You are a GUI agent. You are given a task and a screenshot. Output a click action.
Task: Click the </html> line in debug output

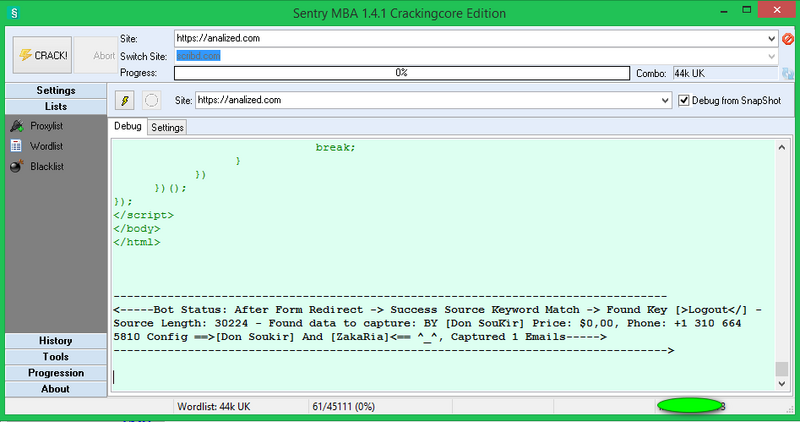[137, 242]
